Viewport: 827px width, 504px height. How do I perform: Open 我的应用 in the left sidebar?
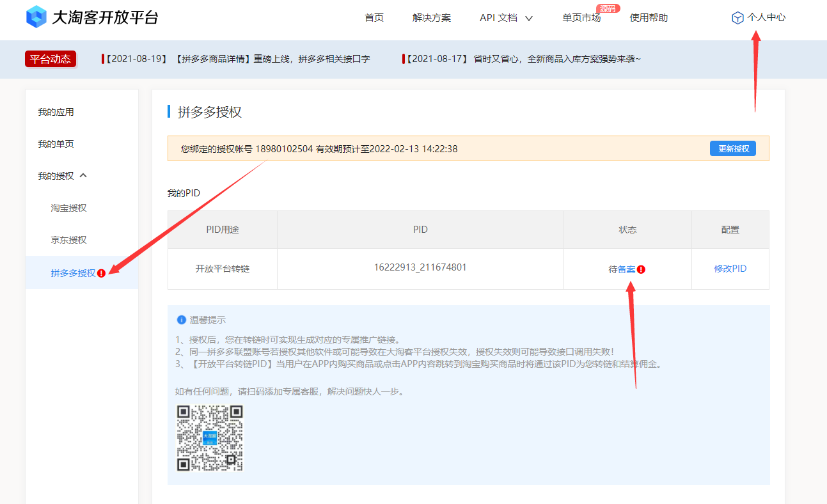coord(56,112)
